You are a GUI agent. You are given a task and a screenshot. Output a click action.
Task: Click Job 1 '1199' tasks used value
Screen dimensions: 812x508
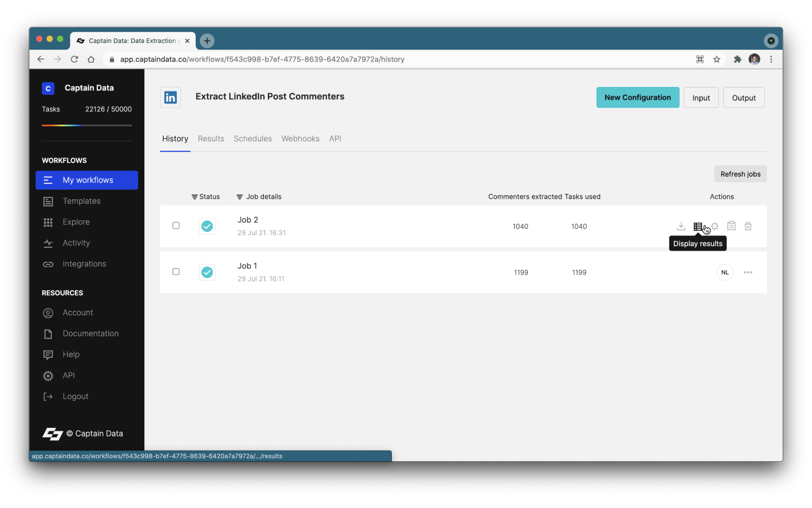point(579,273)
